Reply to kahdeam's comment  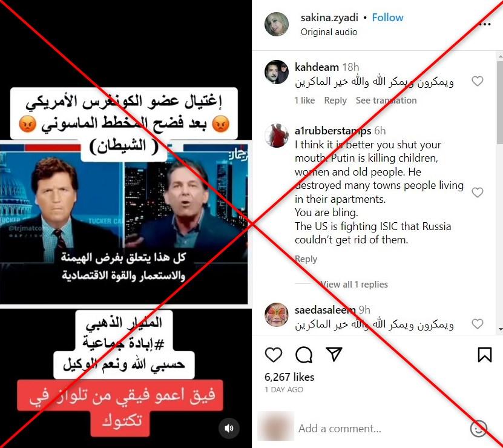click(x=335, y=100)
